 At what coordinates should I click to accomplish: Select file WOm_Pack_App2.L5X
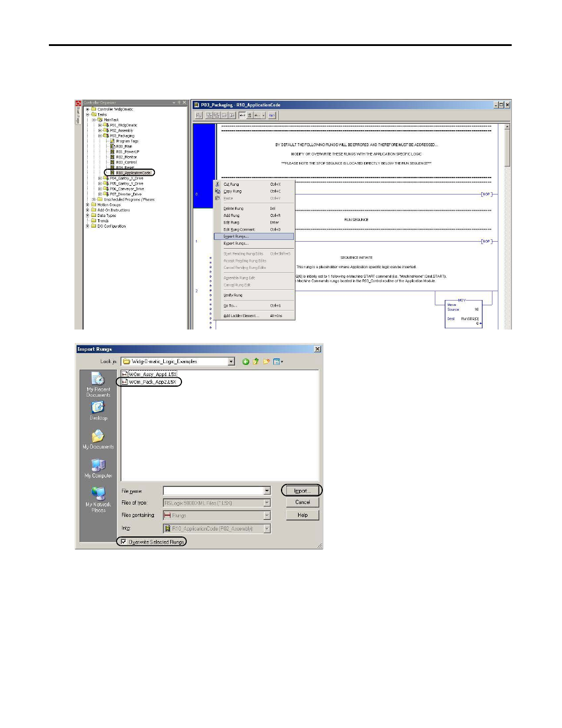149,382
